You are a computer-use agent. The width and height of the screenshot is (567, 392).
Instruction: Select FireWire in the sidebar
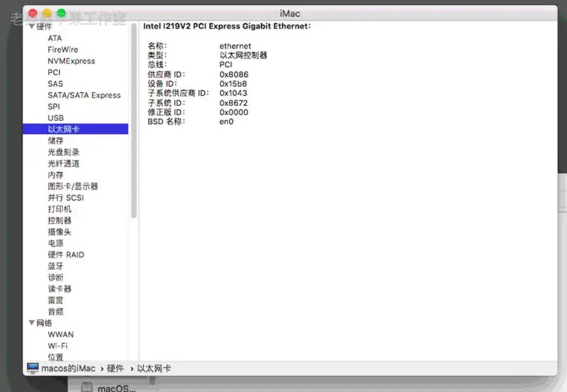pos(63,50)
